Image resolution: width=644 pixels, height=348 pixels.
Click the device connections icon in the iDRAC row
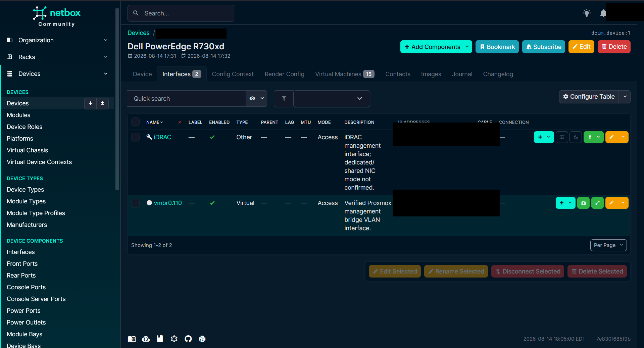pos(576,137)
